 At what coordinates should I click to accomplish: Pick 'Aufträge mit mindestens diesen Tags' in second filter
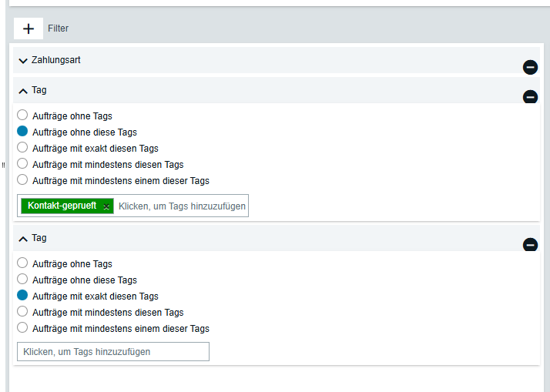click(x=22, y=312)
